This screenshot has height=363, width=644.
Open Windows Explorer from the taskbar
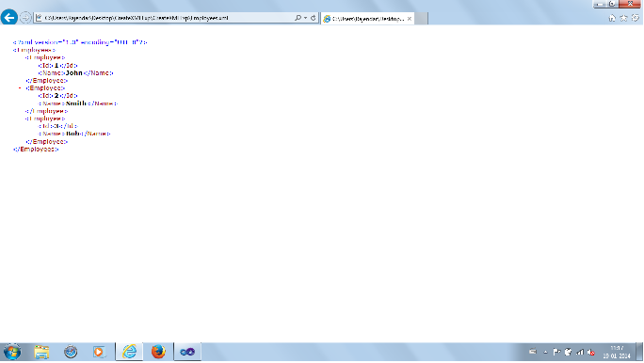pyautogui.click(x=41, y=352)
